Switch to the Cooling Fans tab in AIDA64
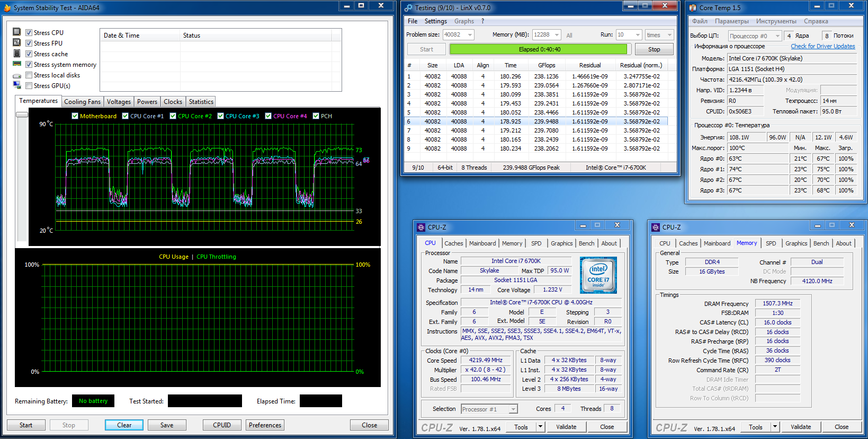868x439 pixels. coord(82,102)
